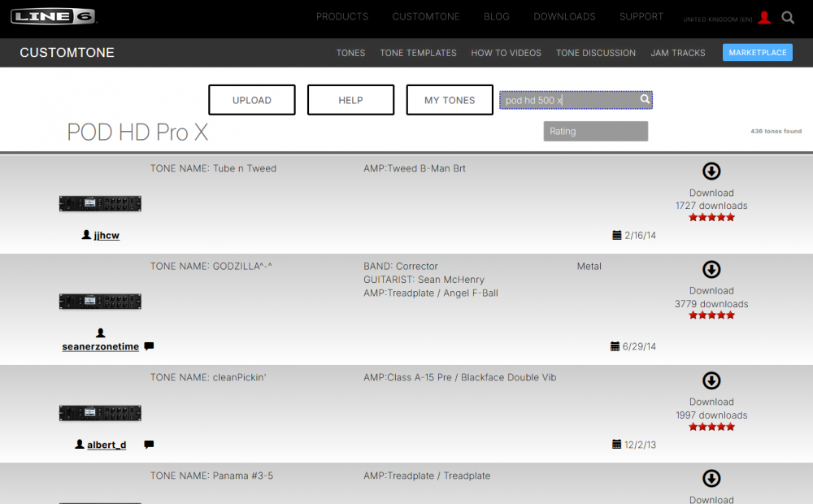Download the Panama #3-5 tone

click(711, 478)
